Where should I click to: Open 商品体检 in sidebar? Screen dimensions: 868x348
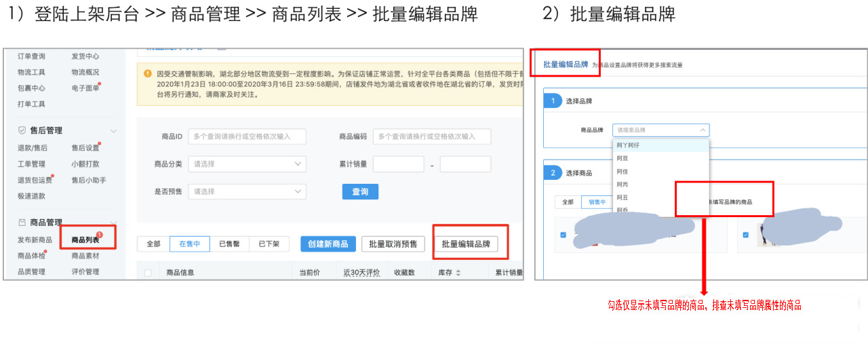click(31, 256)
